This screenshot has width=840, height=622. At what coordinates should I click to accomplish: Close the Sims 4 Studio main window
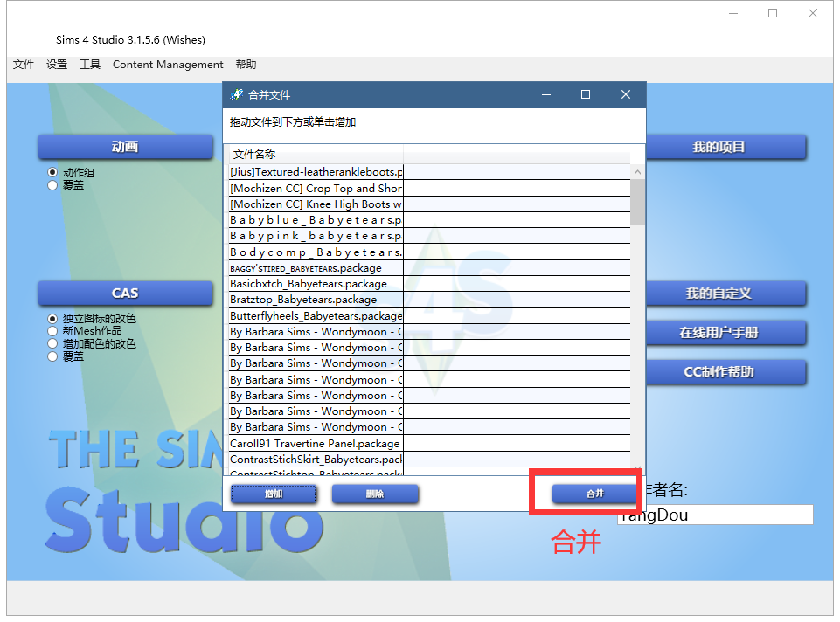[813, 13]
